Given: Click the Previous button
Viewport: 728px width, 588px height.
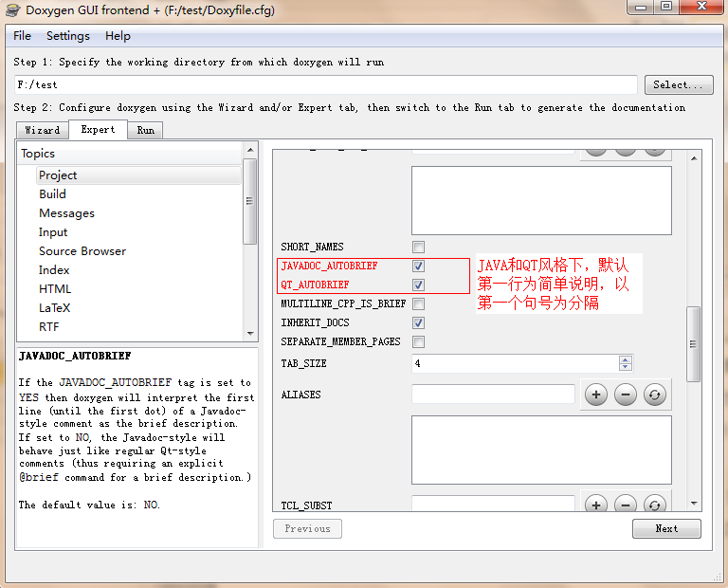Looking at the screenshot, I should 307,528.
